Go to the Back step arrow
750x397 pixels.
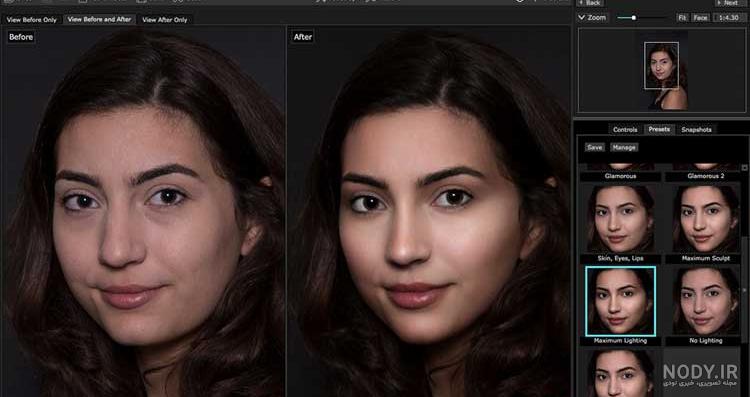pyautogui.click(x=590, y=3)
